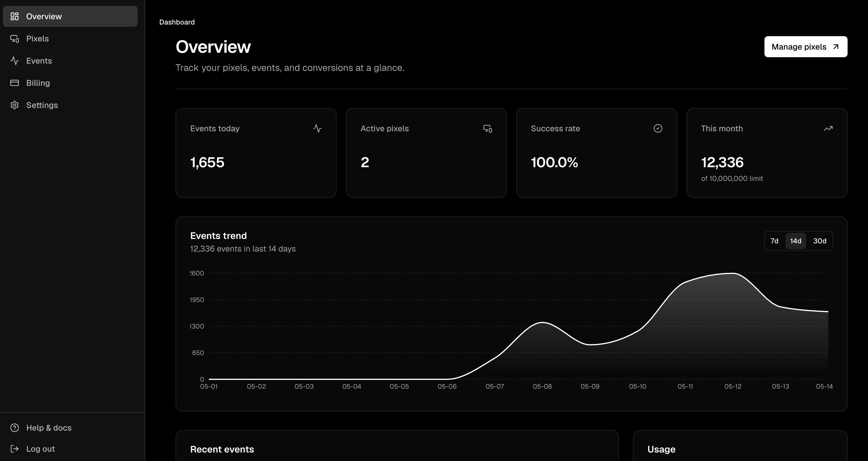Click the 12,336 this month value
Screen dimensions: 868x461
pos(722,162)
